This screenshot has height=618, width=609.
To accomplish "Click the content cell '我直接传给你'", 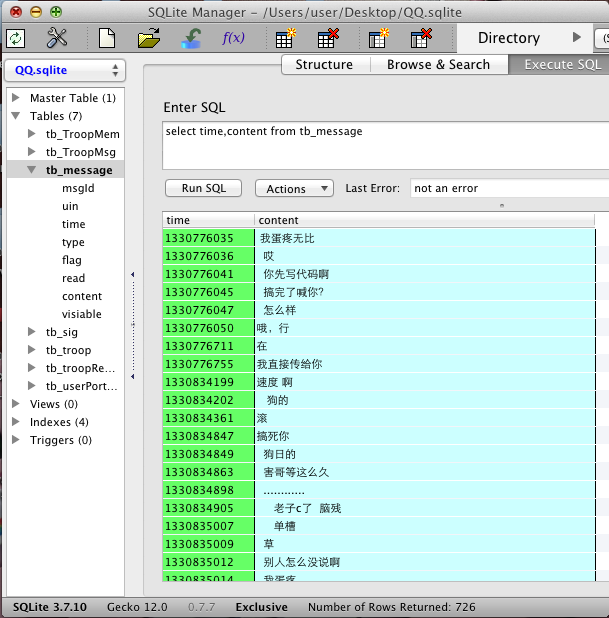I will click(425, 364).
